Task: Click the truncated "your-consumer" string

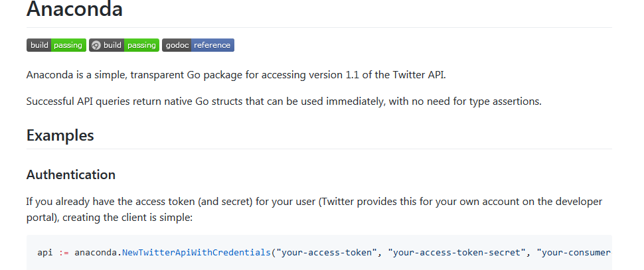Action: tap(574, 252)
